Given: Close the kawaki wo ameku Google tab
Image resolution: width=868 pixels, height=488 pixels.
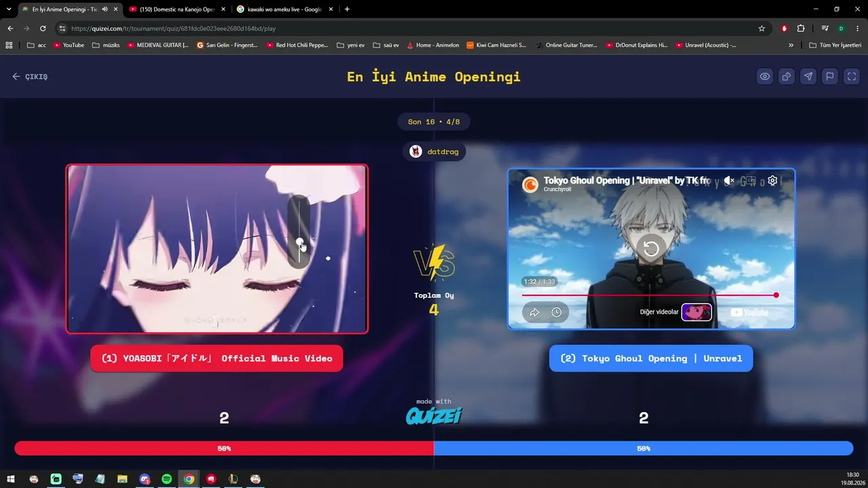Looking at the screenshot, I should 330,9.
